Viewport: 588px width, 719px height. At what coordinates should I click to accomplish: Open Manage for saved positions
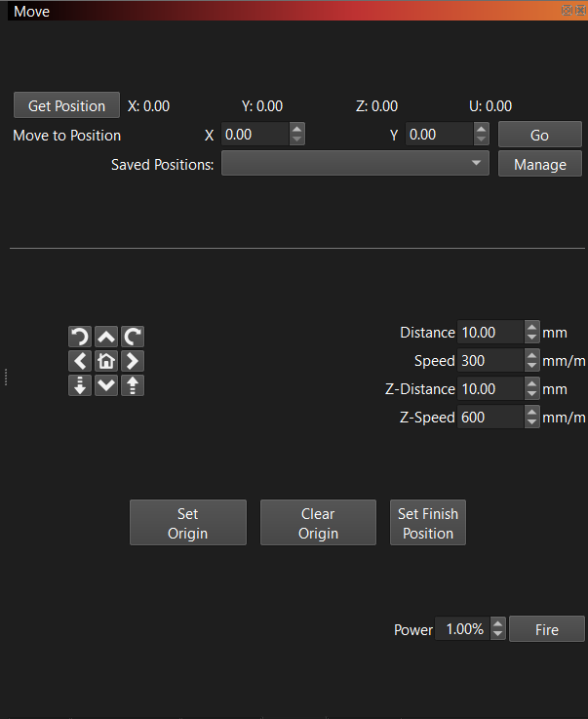(539, 164)
